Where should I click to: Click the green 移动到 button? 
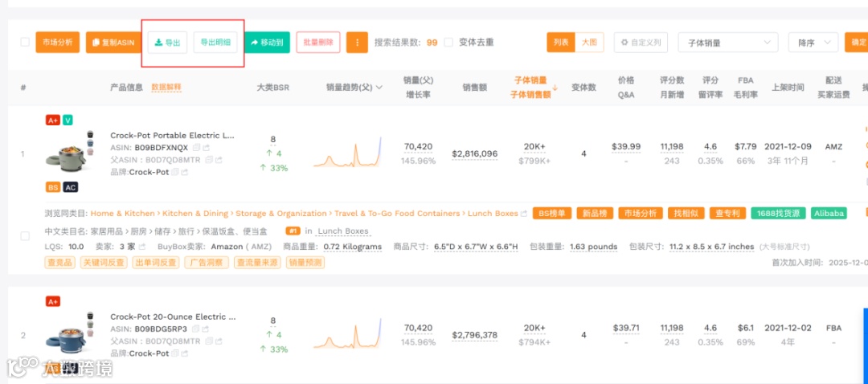click(268, 42)
